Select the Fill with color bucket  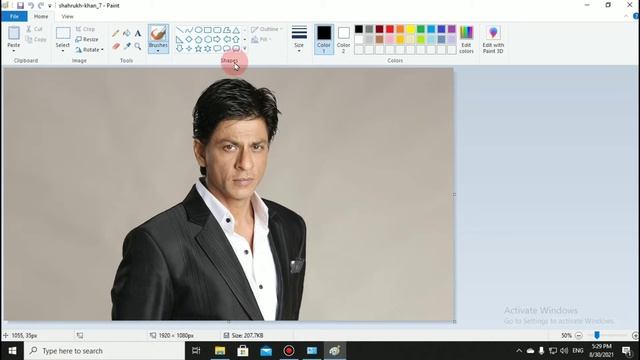pyautogui.click(x=127, y=33)
